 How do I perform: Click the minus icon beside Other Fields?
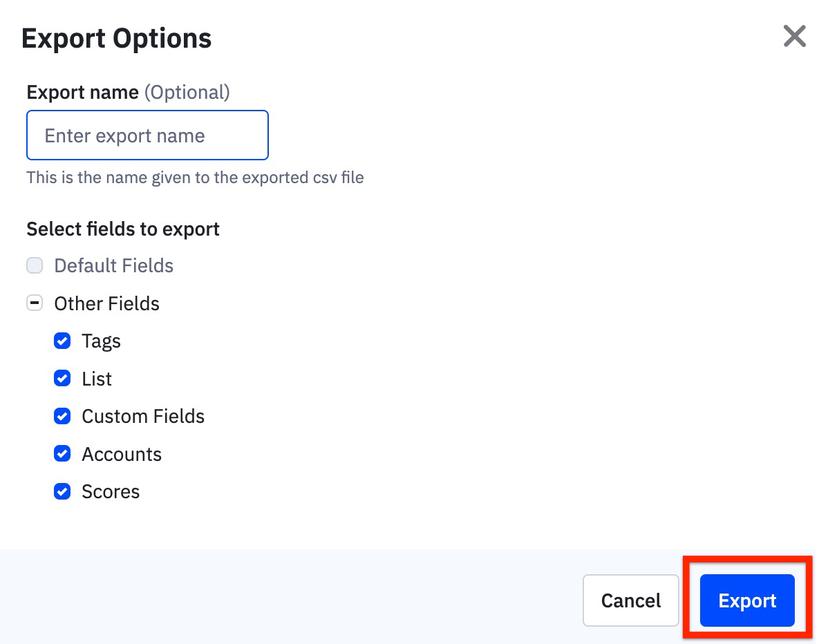tap(35, 303)
